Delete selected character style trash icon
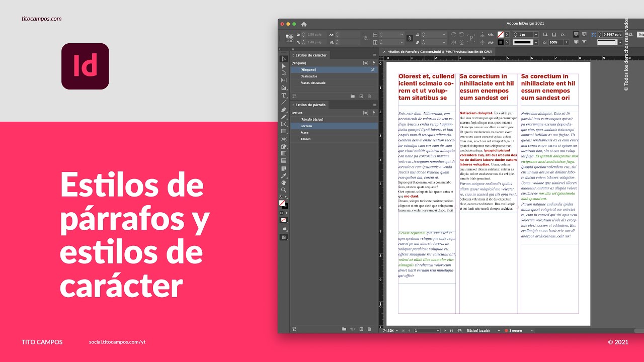 [369, 96]
